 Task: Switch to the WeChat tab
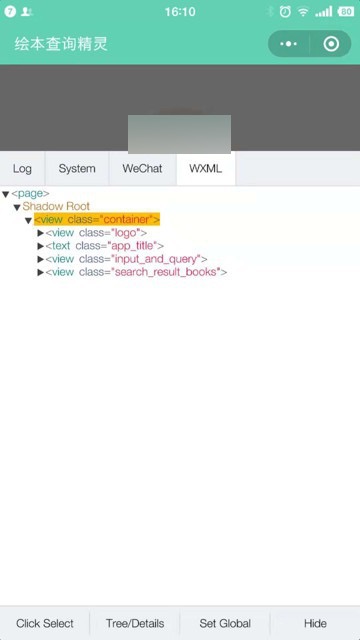(x=142, y=169)
